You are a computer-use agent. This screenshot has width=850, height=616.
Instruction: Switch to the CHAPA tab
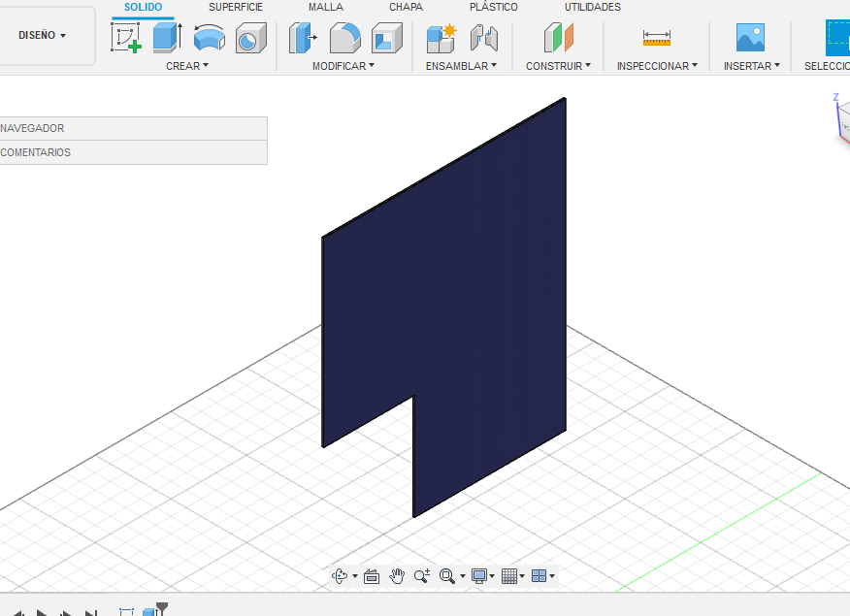point(406,7)
